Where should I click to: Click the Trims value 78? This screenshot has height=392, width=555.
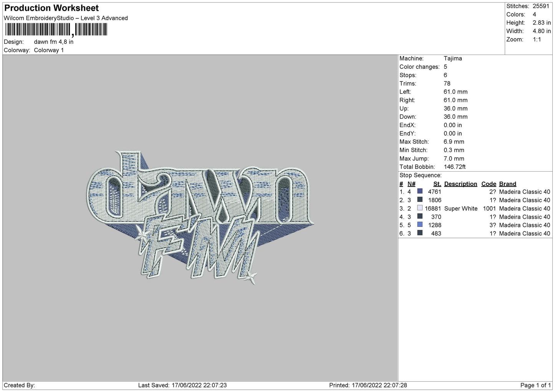[x=447, y=83]
